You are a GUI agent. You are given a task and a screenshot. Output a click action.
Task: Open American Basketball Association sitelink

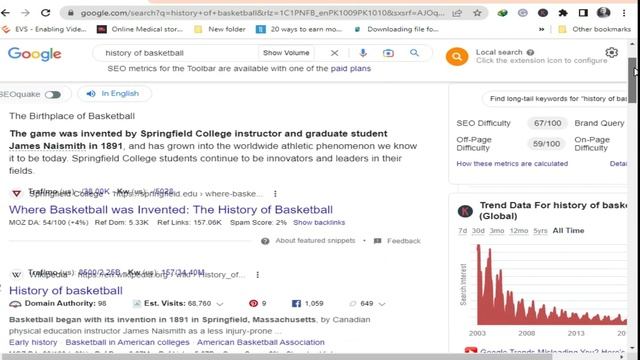tap(261, 342)
